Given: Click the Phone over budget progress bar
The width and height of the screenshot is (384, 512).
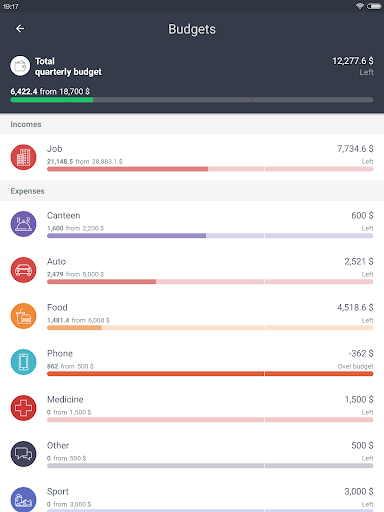Looking at the screenshot, I should point(210,374).
